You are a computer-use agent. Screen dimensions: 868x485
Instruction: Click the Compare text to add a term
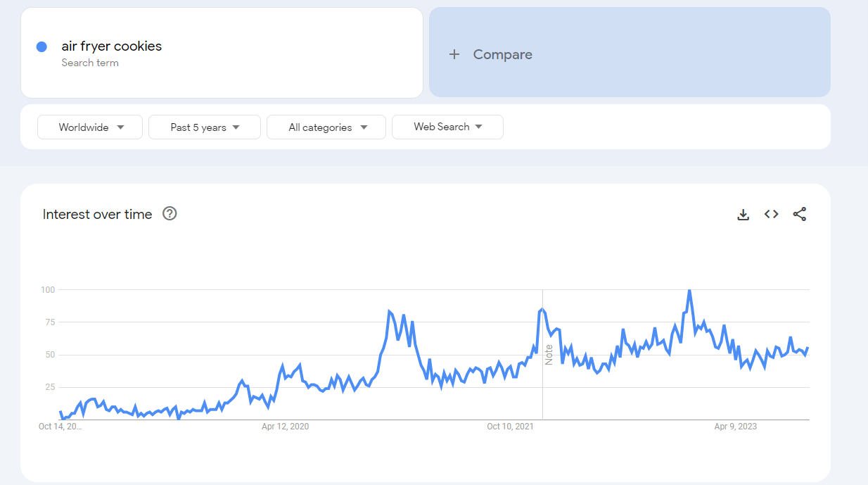502,54
